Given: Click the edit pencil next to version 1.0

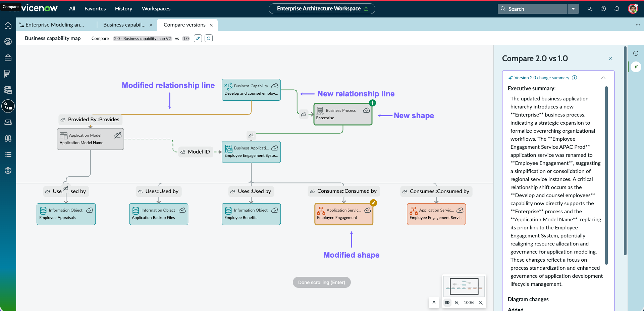Looking at the screenshot, I should [198, 38].
